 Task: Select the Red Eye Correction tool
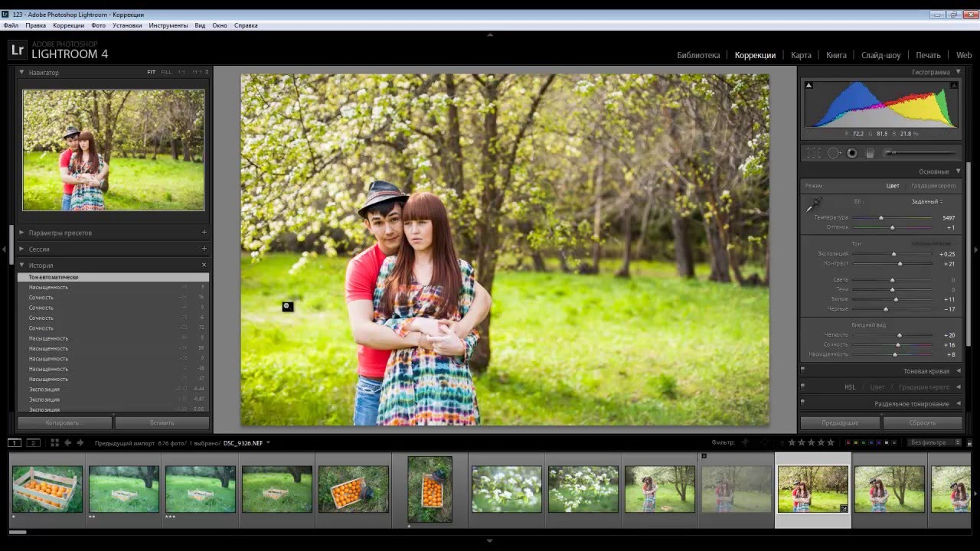point(851,153)
